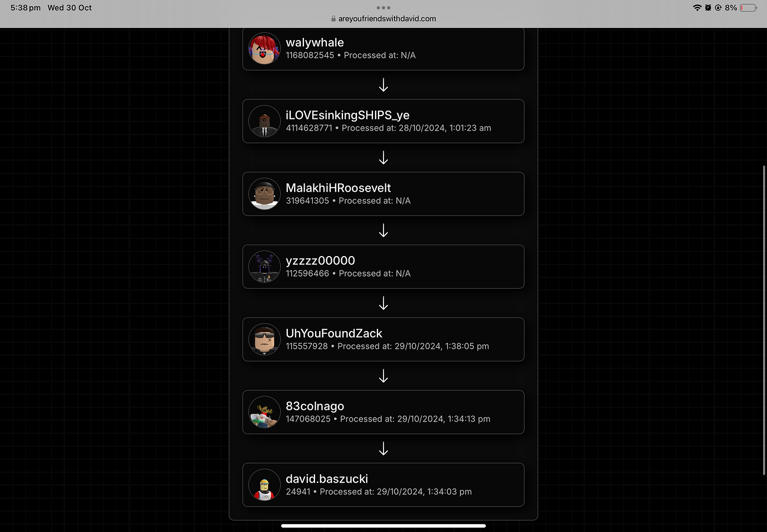767x532 pixels.
Task: Click 83colnago's avatar picture
Action: pyautogui.click(x=265, y=412)
